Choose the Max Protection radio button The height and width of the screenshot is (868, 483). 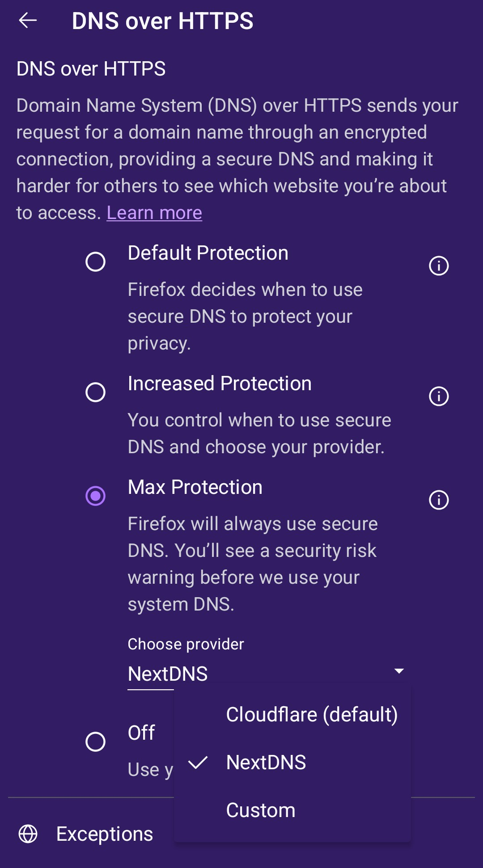point(95,496)
